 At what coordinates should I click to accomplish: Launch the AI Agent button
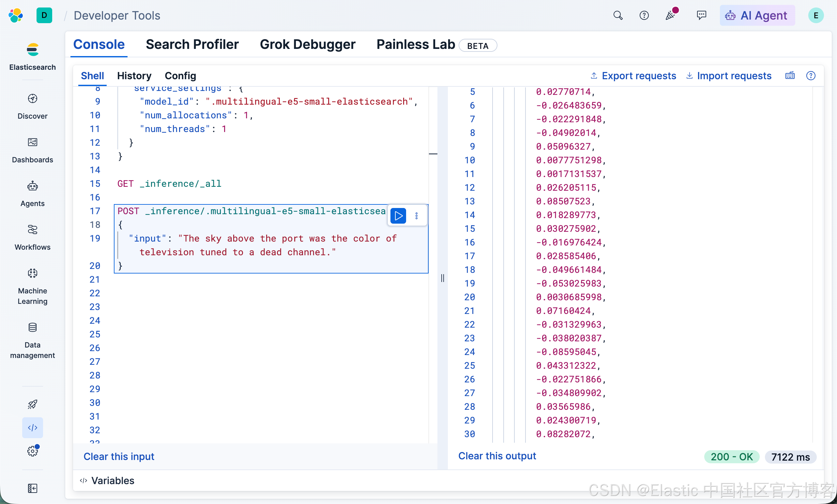[x=757, y=15]
